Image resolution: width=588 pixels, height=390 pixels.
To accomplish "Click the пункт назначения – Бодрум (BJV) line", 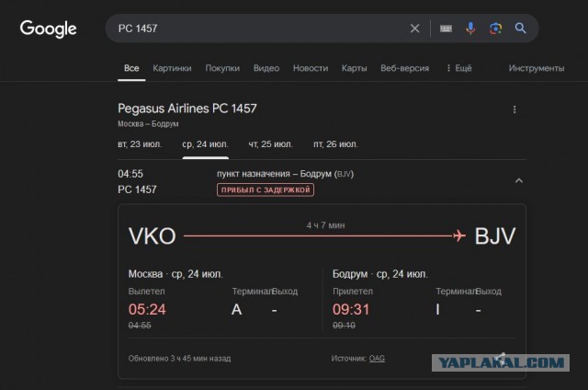I will point(285,174).
